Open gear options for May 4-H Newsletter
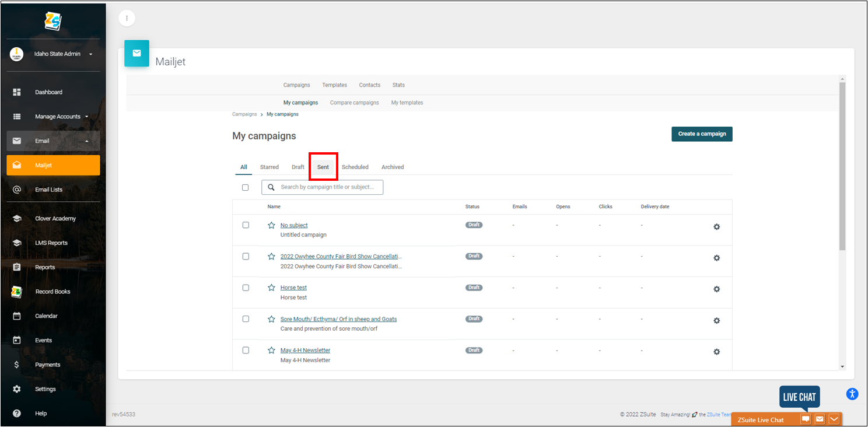 717,352
